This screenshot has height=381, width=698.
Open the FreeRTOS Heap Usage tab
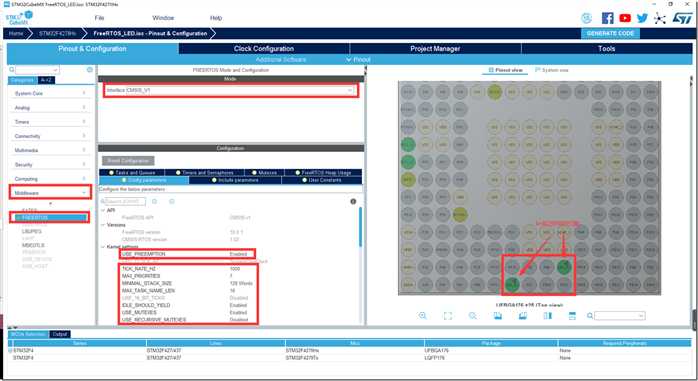[x=324, y=173]
